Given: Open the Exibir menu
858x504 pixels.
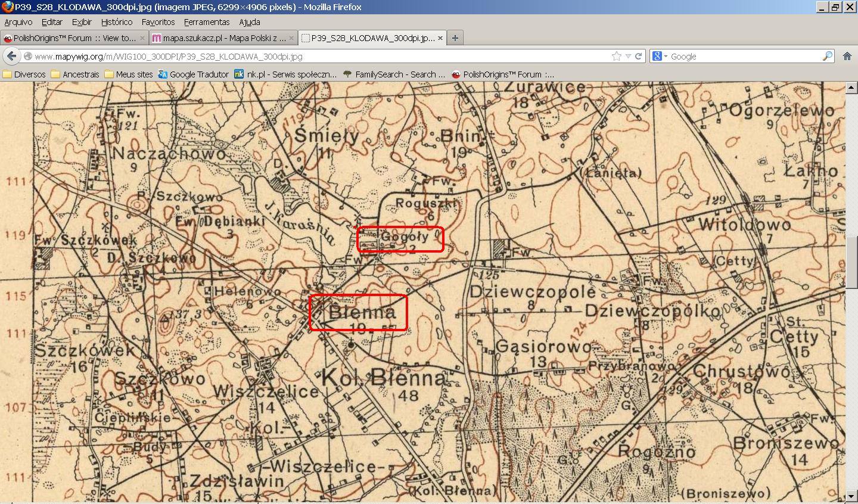Looking at the screenshot, I should click(x=82, y=22).
